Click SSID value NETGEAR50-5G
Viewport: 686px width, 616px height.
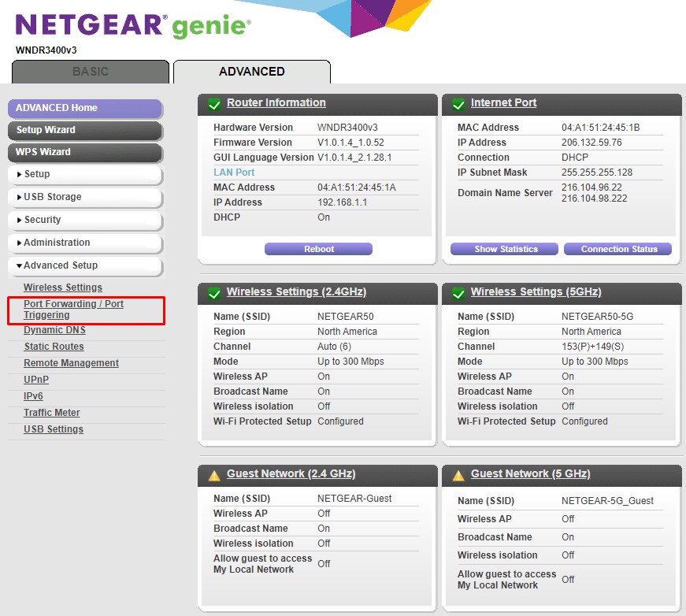click(597, 317)
